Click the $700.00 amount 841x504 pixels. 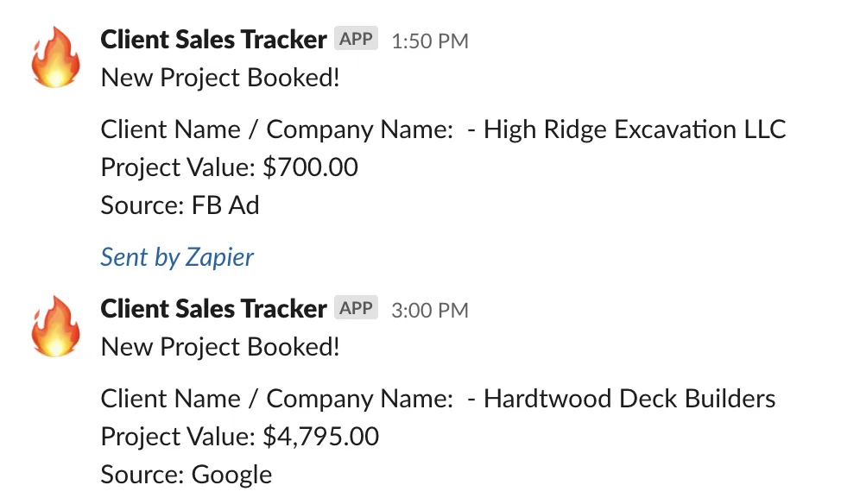[x=310, y=167]
